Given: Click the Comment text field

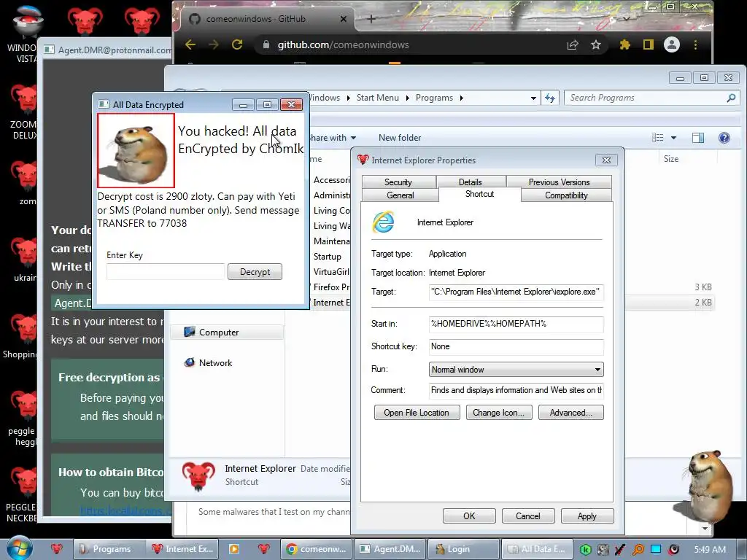Looking at the screenshot, I should 516,391.
